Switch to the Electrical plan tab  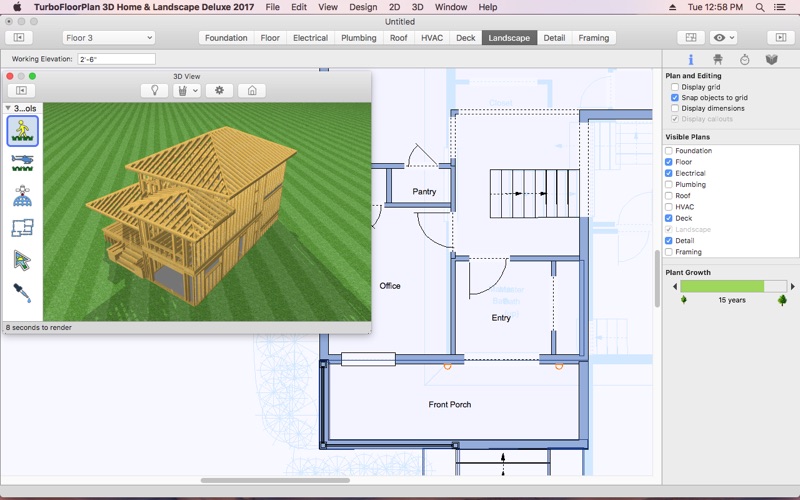310,38
